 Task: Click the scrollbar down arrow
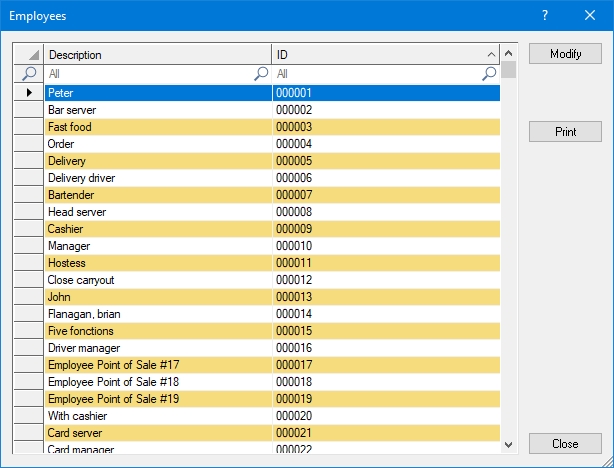[509, 444]
